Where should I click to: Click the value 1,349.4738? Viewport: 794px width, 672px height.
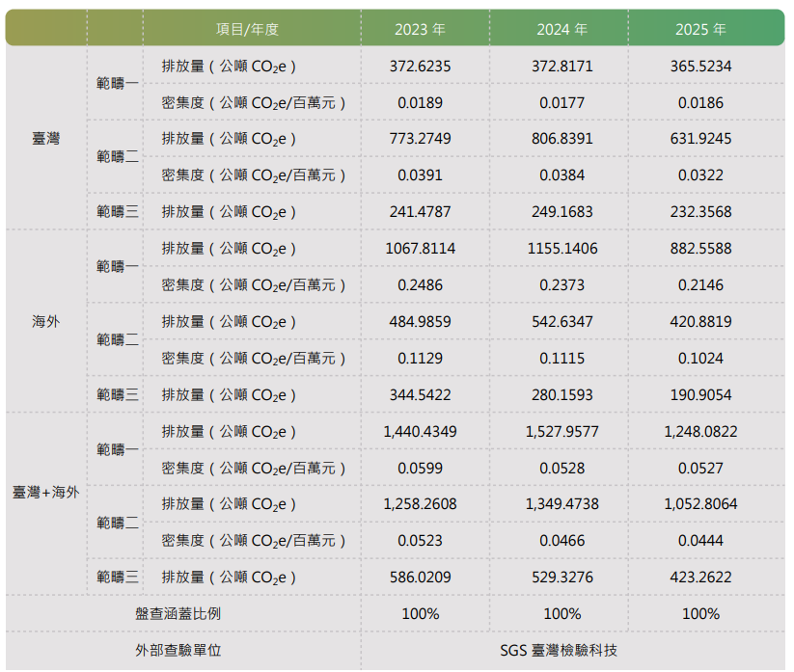(x=562, y=504)
